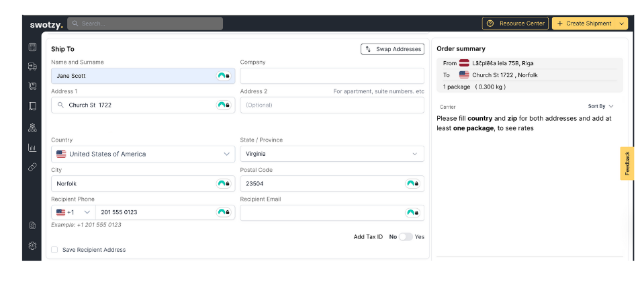Viewport: 644px width, 282px height.
Task: Click the City input field
Action: pos(143,183)
